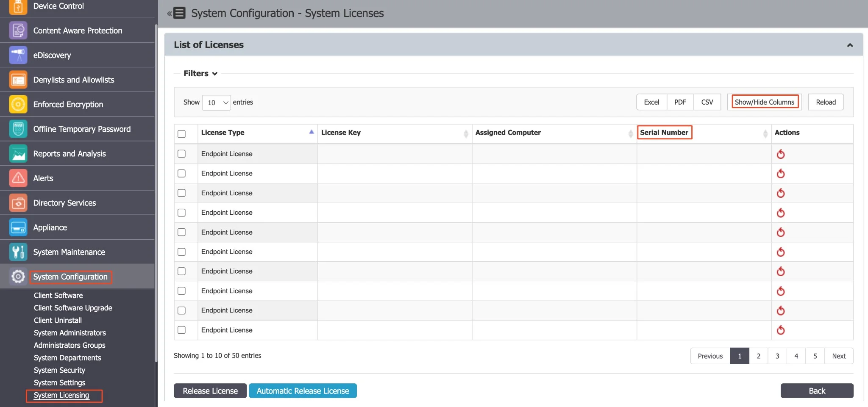Viewport: 868px width, 407px height.
Task: Click the Show/Hide Columns button
Action: pyautogui.click(x=764, y=102)
